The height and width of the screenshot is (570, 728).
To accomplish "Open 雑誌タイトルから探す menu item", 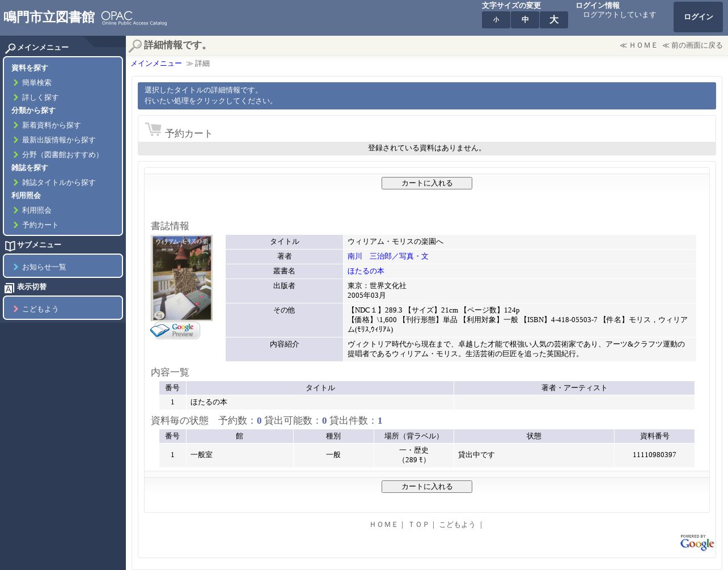I will pos(58,183).
